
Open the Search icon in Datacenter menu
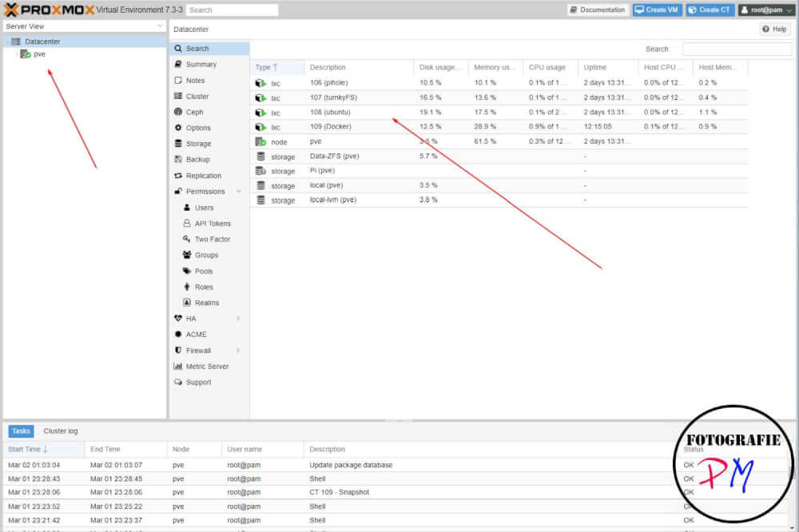point(178,49)
